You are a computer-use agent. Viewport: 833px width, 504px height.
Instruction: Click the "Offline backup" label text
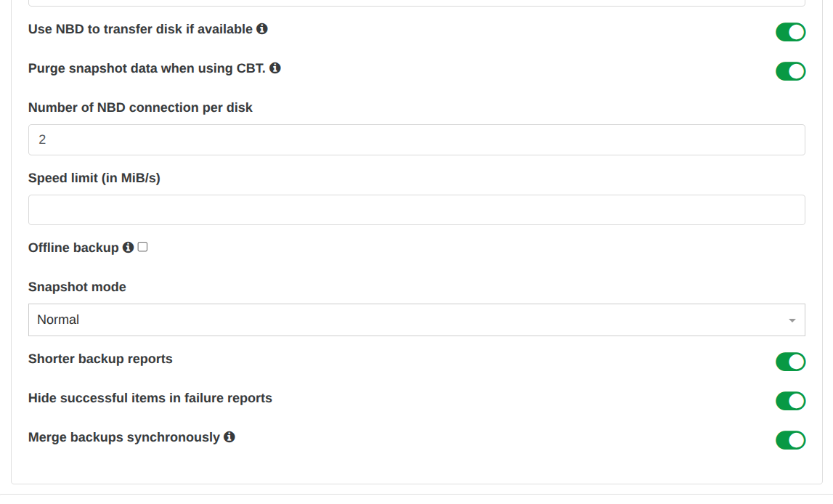71,247
